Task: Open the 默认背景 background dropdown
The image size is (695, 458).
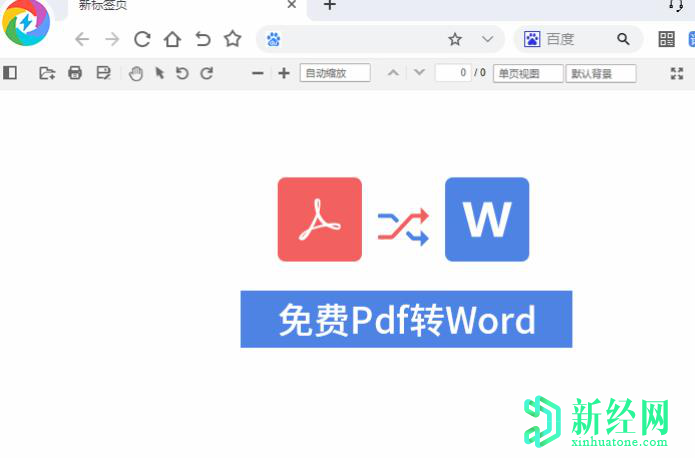Action: point(601,73)
